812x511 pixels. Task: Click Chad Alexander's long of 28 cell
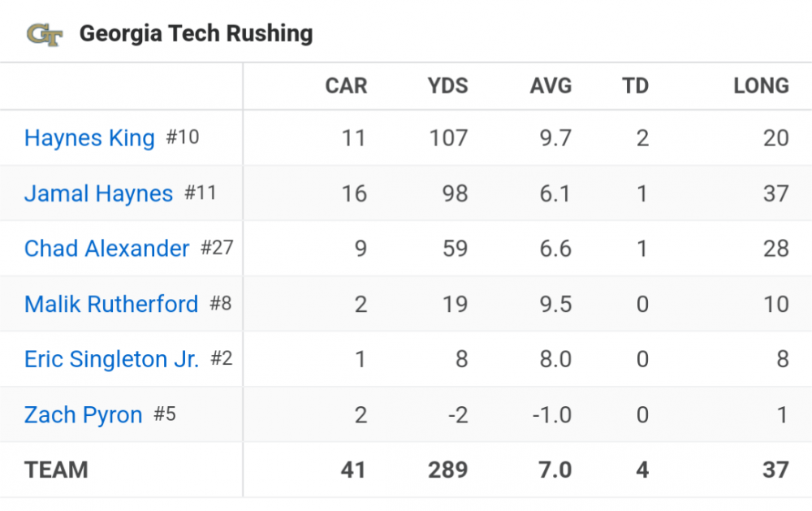[x=775, y=249]
